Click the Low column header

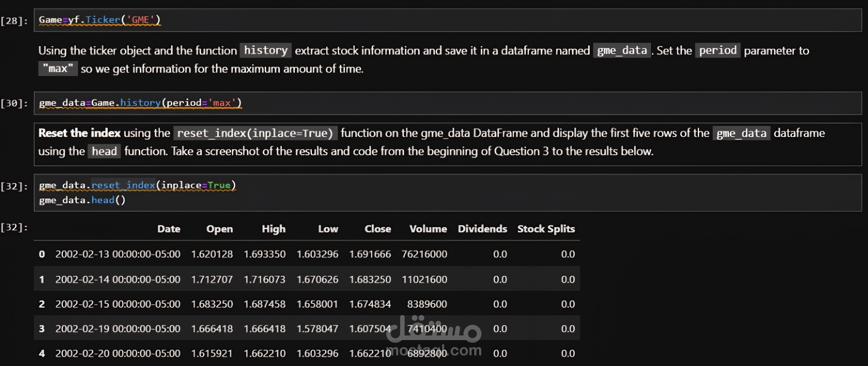(328, 229)
